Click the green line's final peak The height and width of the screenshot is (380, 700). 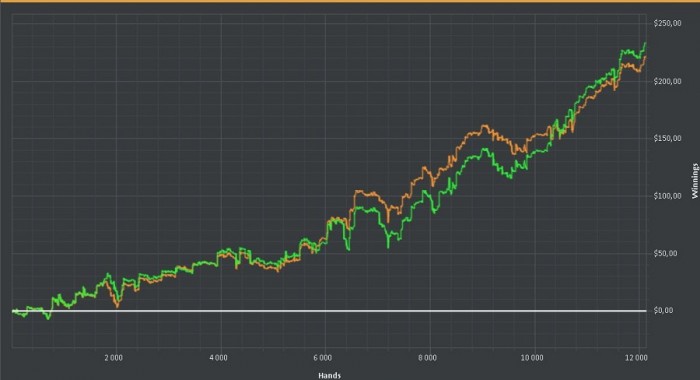[645, 43]
